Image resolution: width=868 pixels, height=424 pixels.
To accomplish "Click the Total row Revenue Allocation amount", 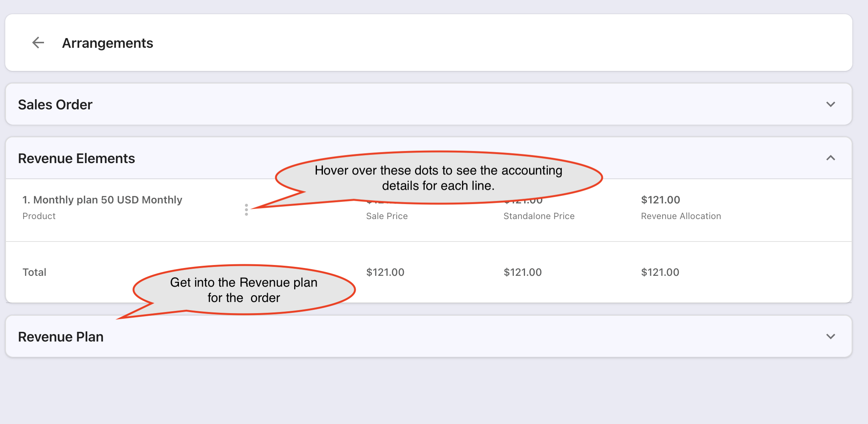I will coord(660,272).
